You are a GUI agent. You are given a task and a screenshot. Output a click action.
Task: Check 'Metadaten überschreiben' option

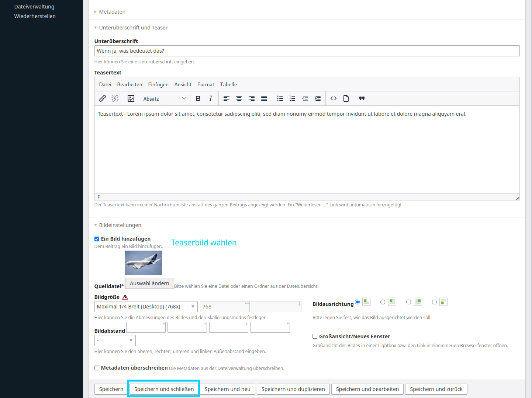pos(97,368)
